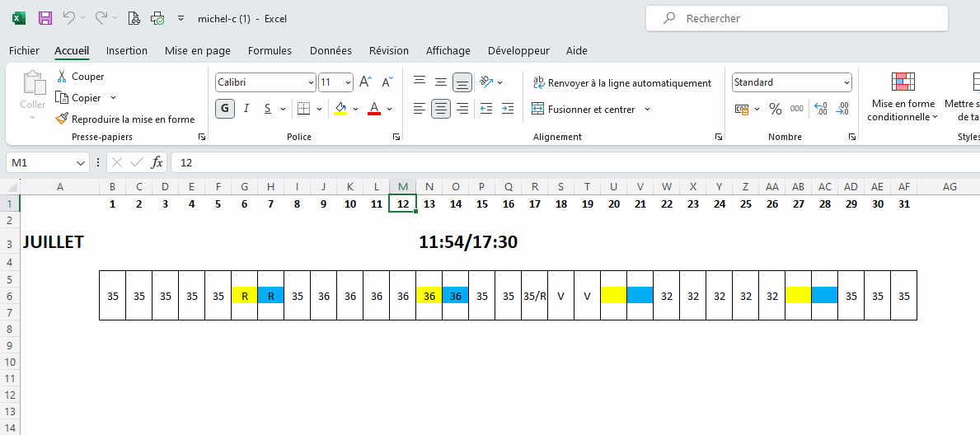Image resolution: width=980 pixels, height=435 pixels.
Task: Open the Formules tab
Action: pos(270,50)
